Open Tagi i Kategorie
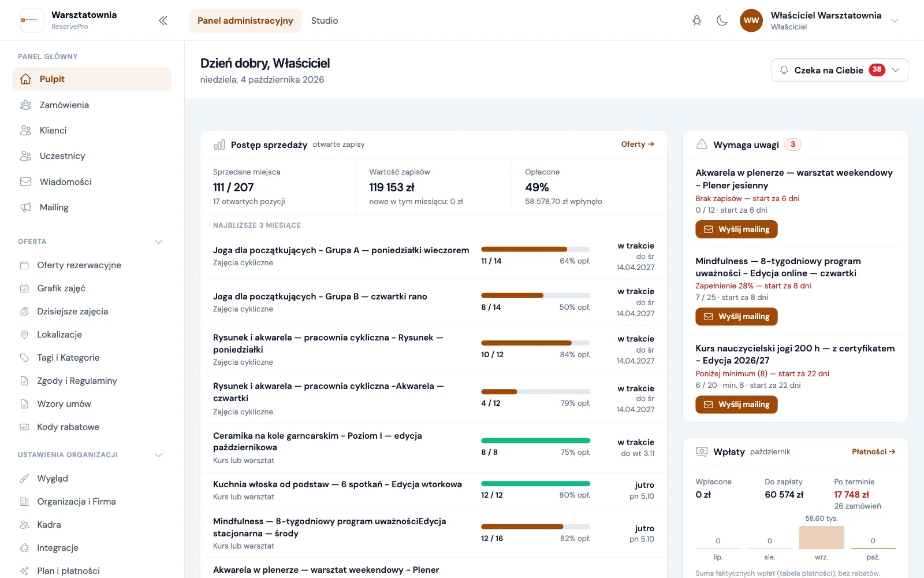This screenshot has width=924, height=578. (92, 358)
